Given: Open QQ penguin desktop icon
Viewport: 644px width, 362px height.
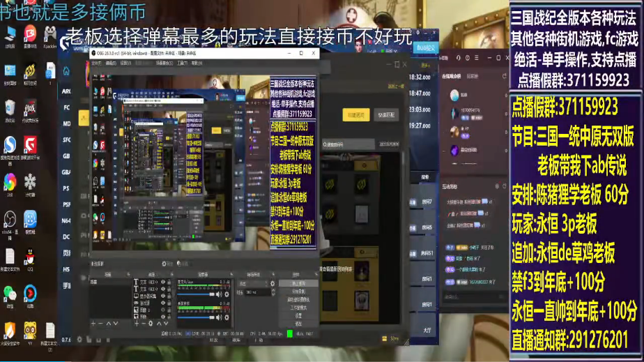Looking at the screenshot, I should pos(29,259).
